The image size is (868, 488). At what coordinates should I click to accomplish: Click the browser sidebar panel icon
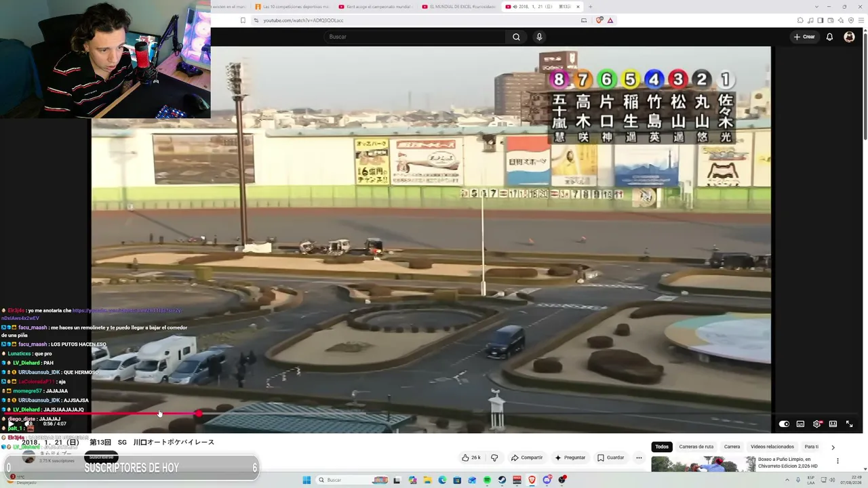[x=820, y=20]
